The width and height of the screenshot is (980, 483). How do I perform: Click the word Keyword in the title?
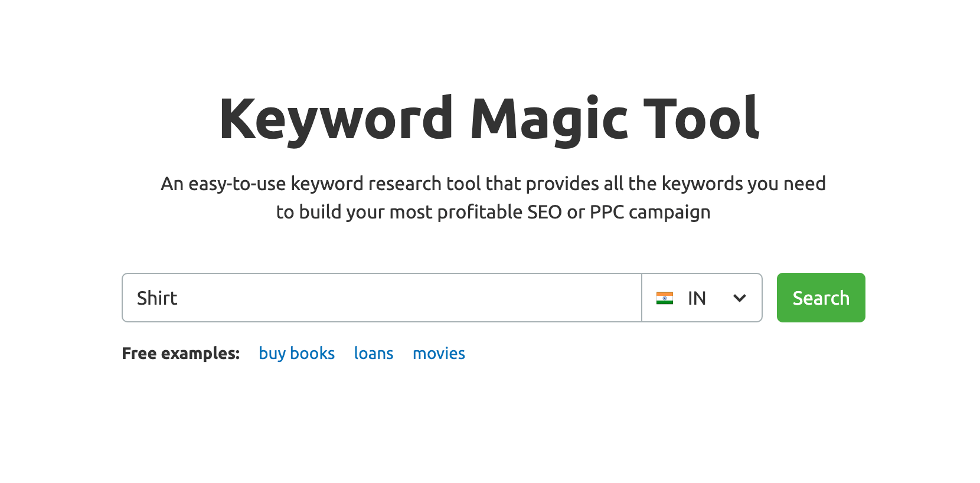pos(337,120)
